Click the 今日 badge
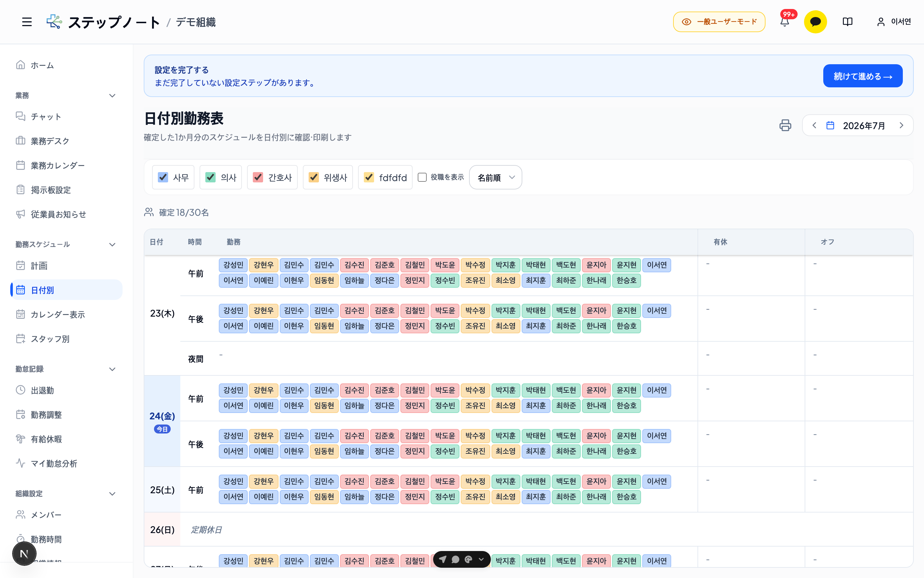This screenshot has height=578, width=924. [162, 429]
